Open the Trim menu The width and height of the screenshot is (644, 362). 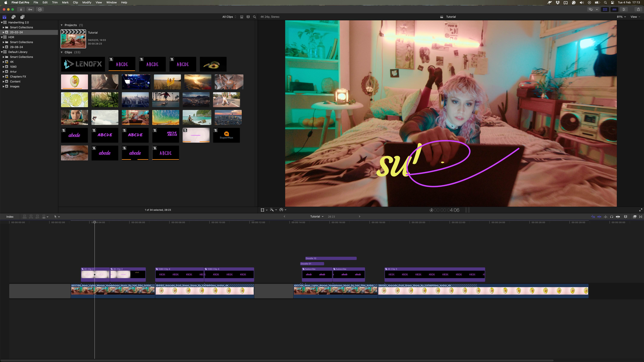pyautogui.click(x=55, y=2)
